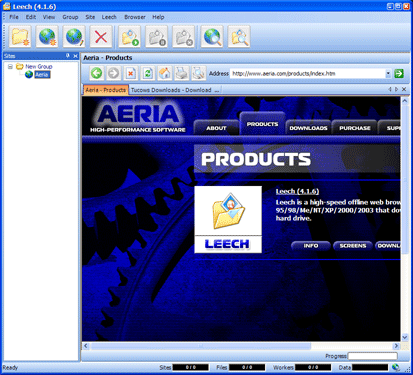Click the horizontal scrollbar left arrow
This screenshot has width=413, height=375.
(86, 346)
